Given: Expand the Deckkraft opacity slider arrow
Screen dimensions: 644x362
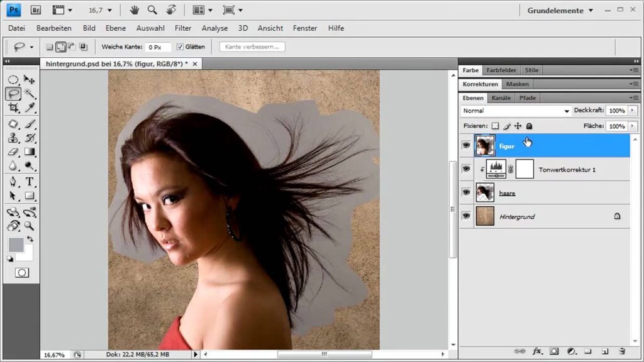Looking at the screenshot, I should pos(631,111).
